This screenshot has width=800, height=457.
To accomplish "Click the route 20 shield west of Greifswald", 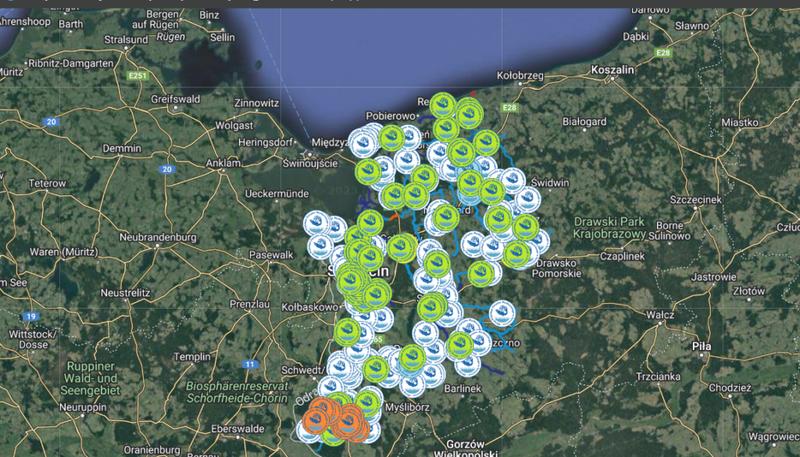I will click(51, 122).
